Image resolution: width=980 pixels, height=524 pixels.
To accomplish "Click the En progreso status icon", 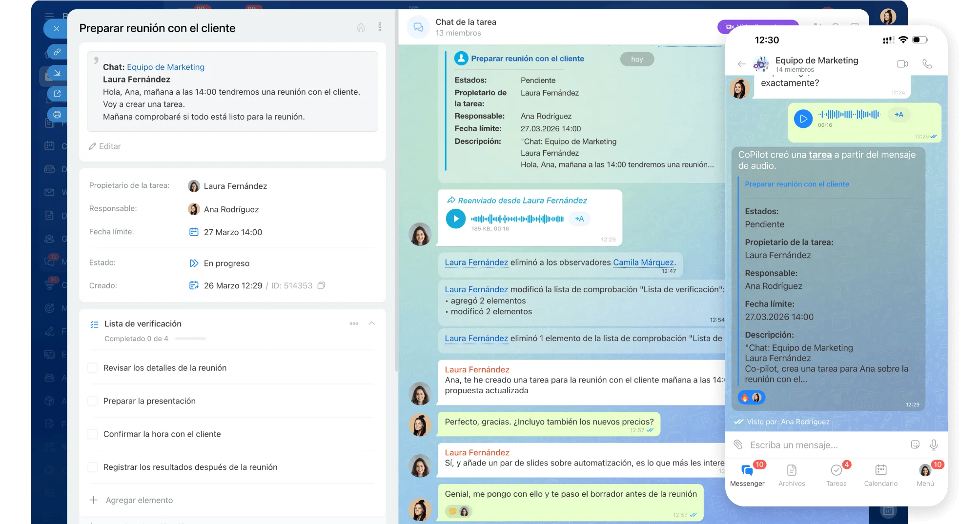I will point(194,263).
